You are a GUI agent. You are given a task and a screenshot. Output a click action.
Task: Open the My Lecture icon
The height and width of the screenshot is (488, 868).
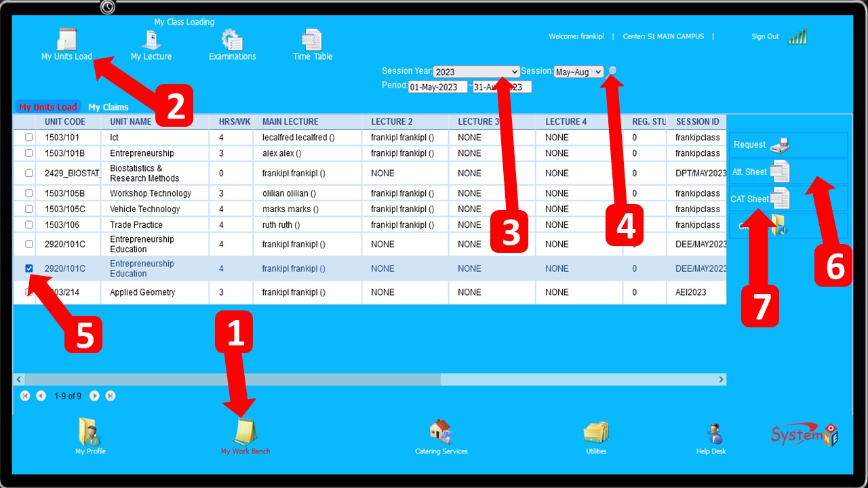(x=151, y=41)
